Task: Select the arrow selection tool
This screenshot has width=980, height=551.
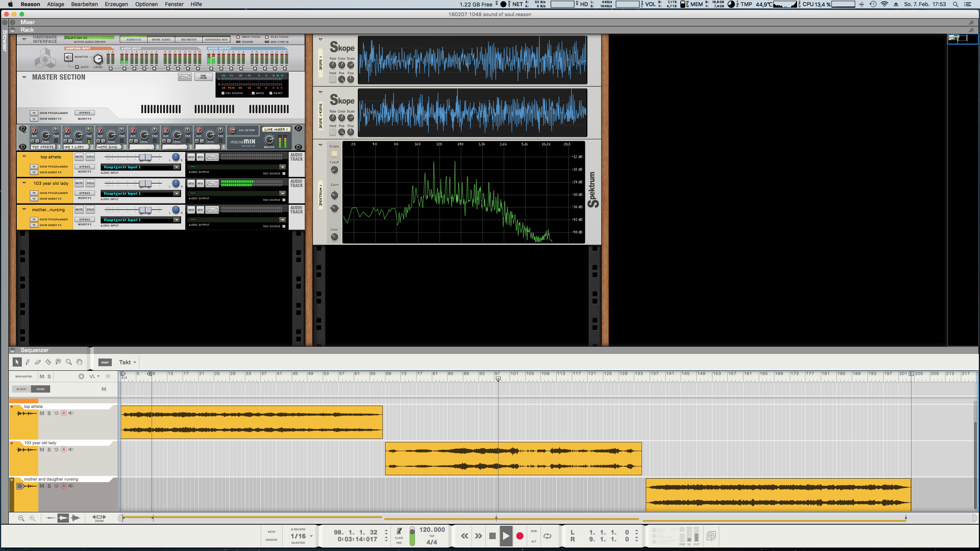Action: (x=17, y=362)
